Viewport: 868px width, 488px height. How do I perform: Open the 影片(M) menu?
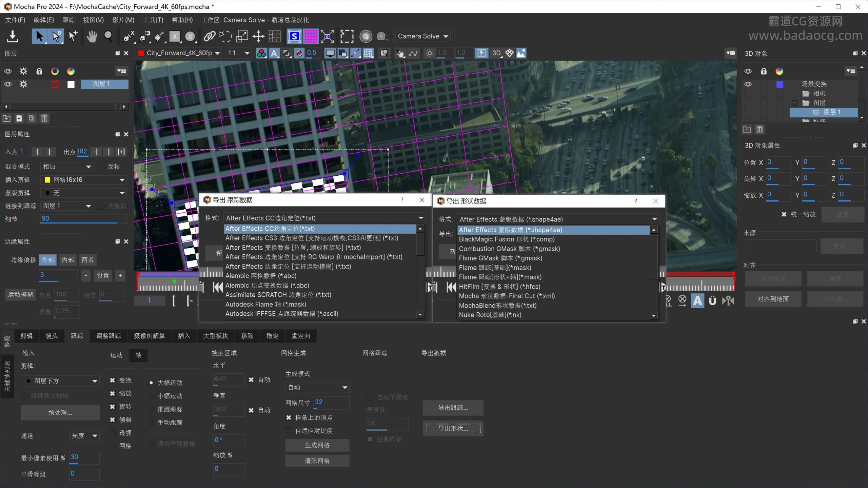pos(123,20)
